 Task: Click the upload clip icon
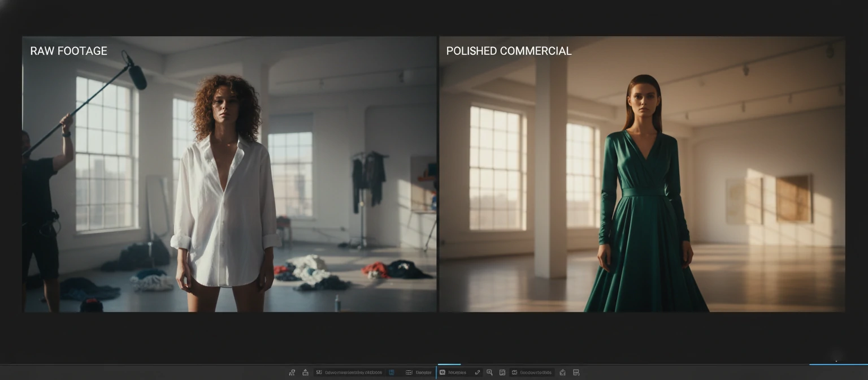coord(305,372)
